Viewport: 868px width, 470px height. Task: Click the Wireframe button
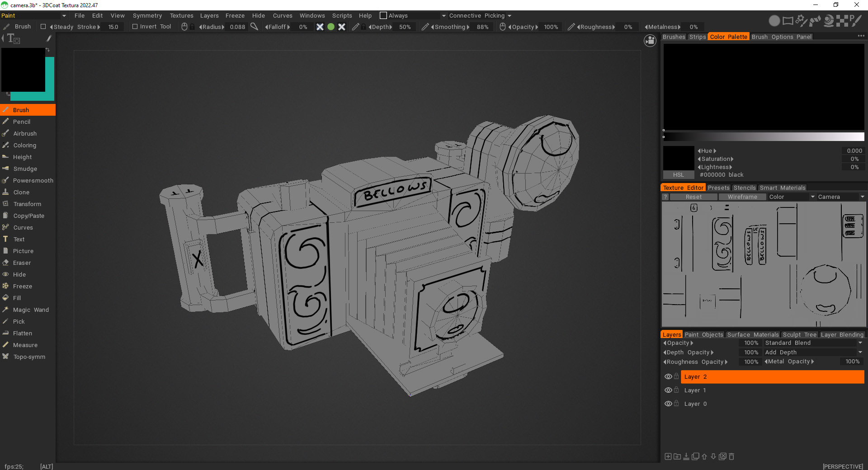pos(742,197)
